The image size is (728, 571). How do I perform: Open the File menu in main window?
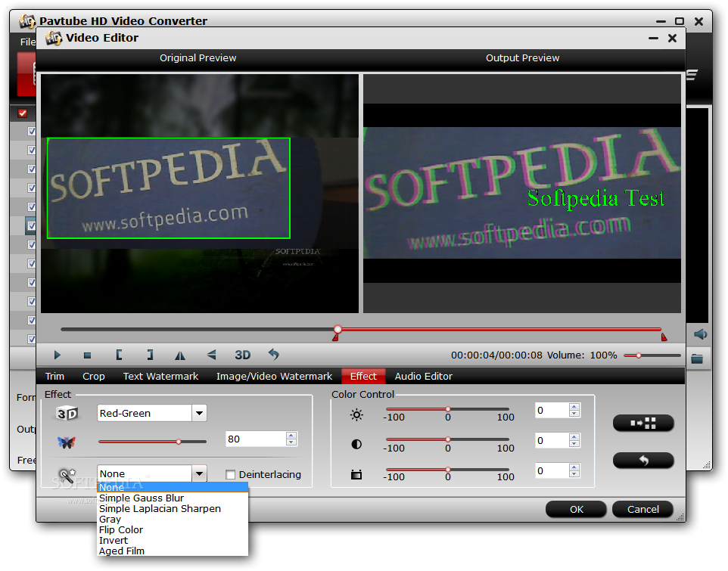pos(27,42)
